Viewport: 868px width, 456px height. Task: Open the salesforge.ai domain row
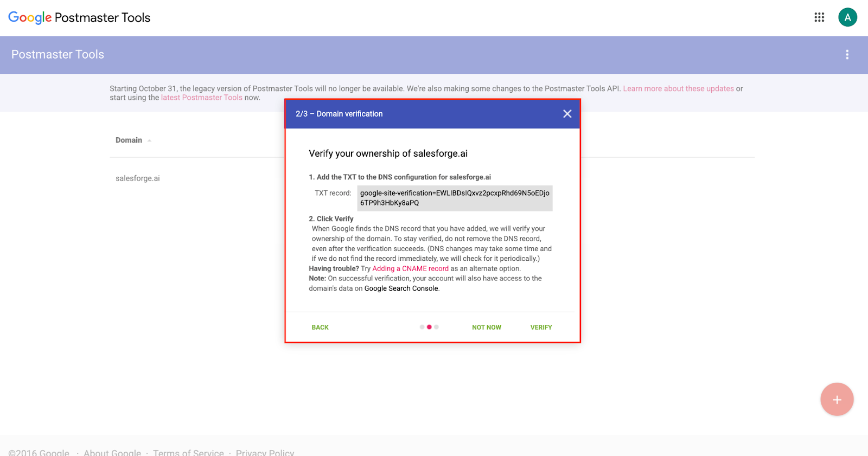tap(138, 178)
